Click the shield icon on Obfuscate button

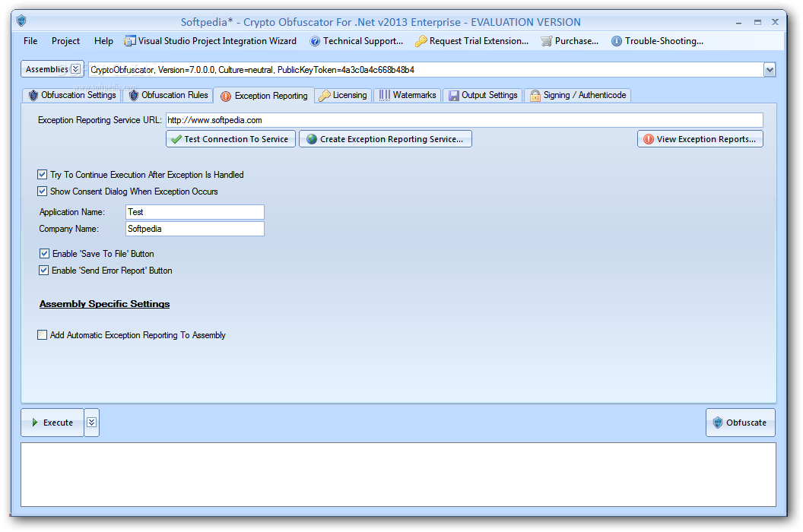(718, 423)
